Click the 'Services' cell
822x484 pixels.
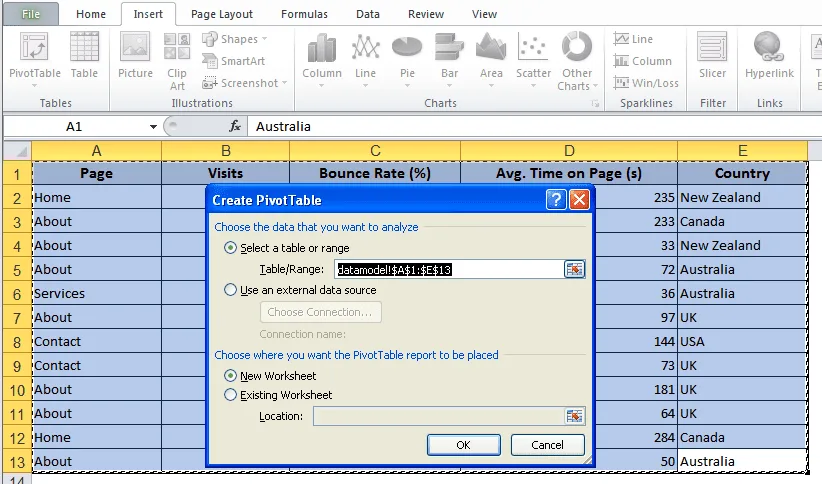click(x=96, y=294)
